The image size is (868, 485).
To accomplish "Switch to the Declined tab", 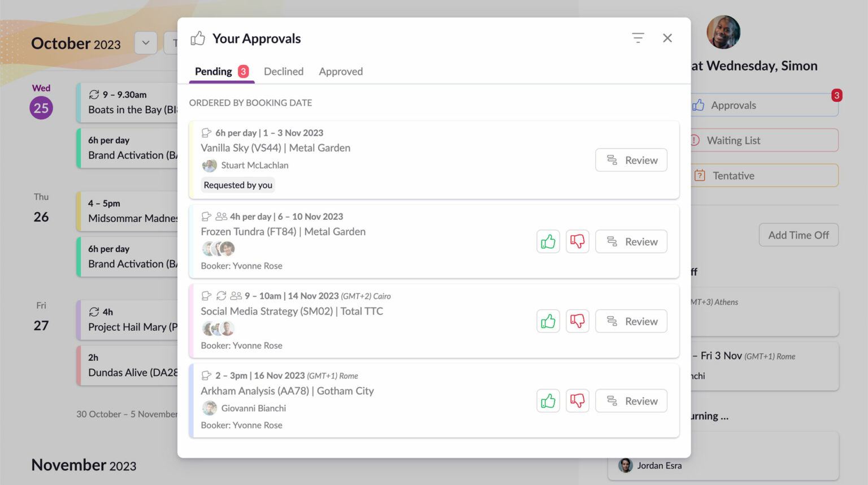I will (283, 71).
